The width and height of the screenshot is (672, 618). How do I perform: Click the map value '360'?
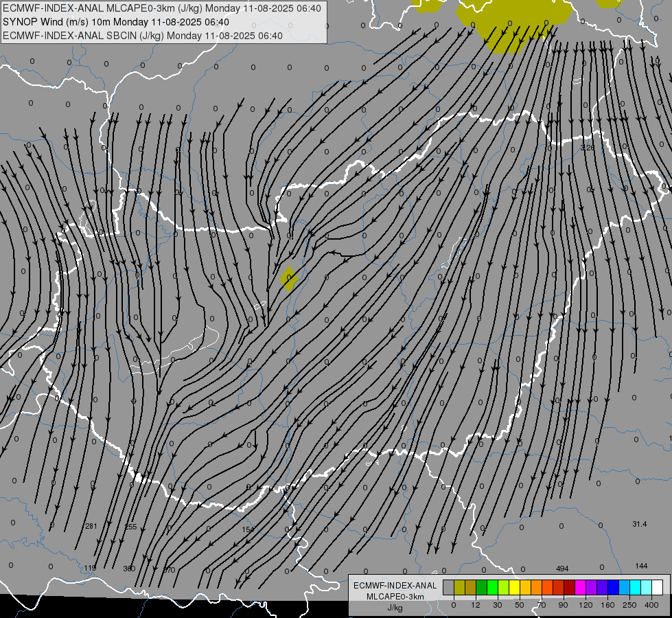coord(129,569)
